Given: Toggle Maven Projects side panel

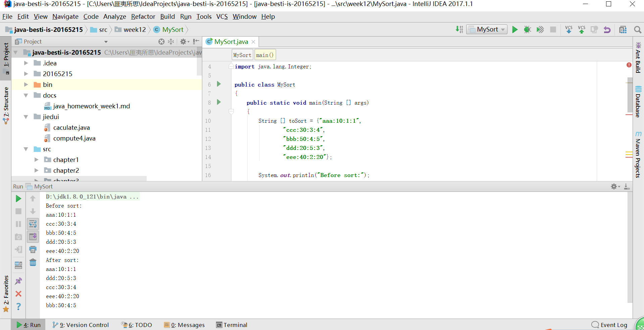Looking at the screenshot, I should [638, 154].
